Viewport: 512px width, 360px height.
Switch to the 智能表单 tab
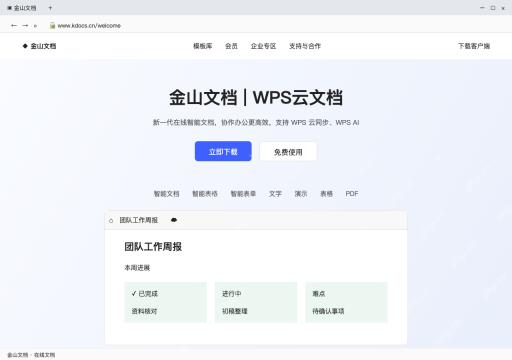(x=243, y=194)
